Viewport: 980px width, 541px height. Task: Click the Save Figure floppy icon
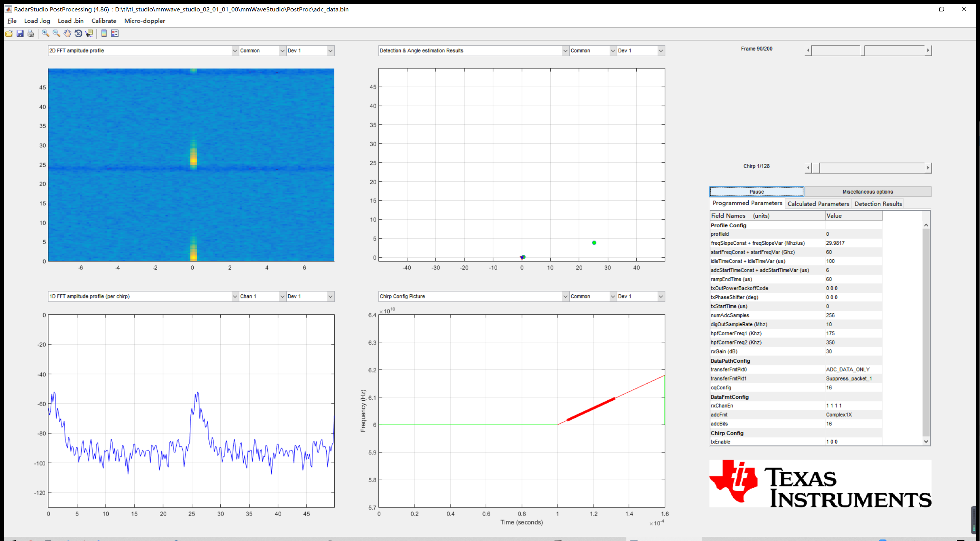(20, 33)
